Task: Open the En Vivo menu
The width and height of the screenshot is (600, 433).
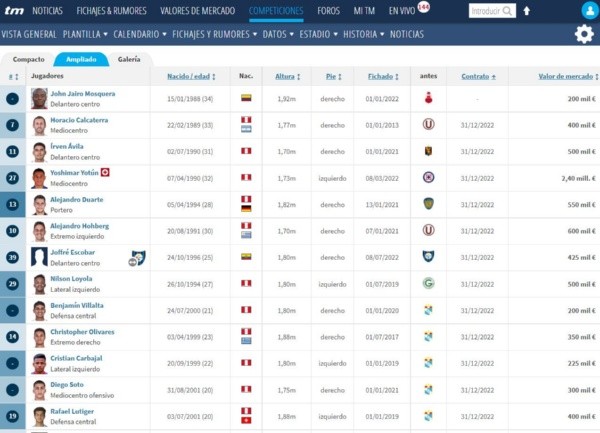Action: (402, 11)
